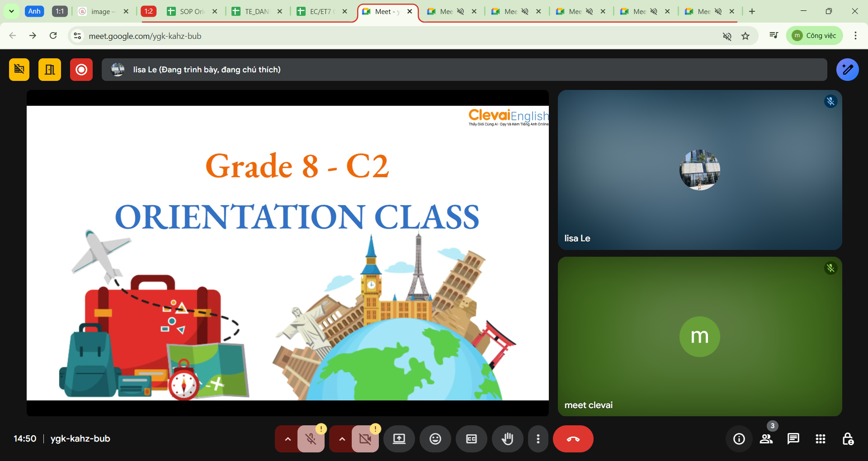Unmute microphone in Meet controls
The height and width of the screenshot is (461, 868).
pyautogui.click(x=311, y=439)
